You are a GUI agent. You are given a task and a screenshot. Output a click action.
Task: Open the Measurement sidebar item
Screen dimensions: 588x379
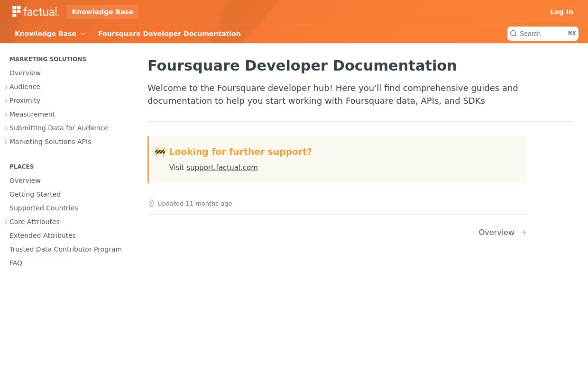pyautogui.click(x=32, y=114)
